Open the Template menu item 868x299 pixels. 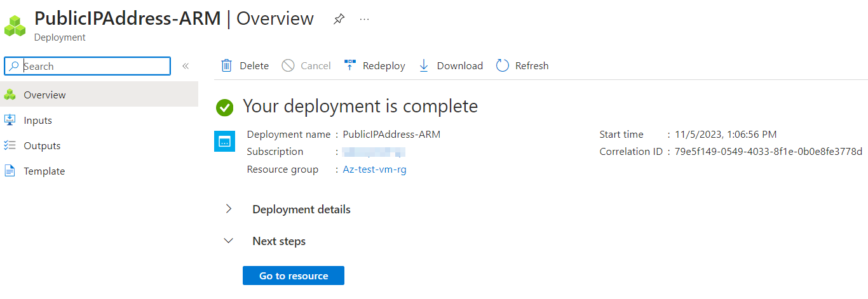[x=99, y=171]
